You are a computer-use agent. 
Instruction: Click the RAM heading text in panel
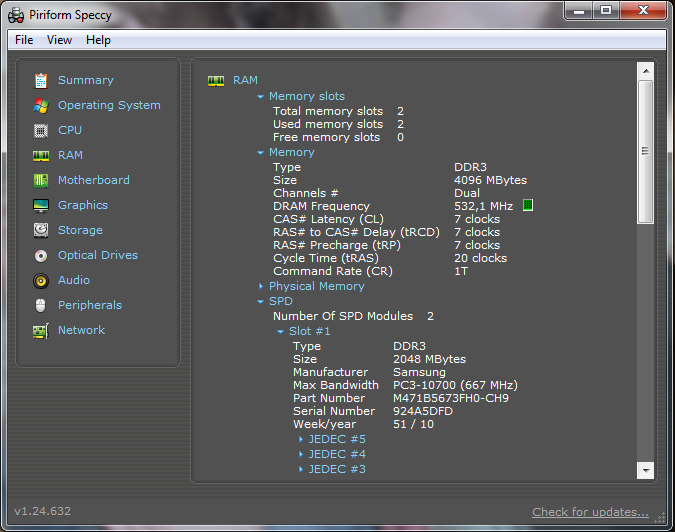click(x=245, y=80)
